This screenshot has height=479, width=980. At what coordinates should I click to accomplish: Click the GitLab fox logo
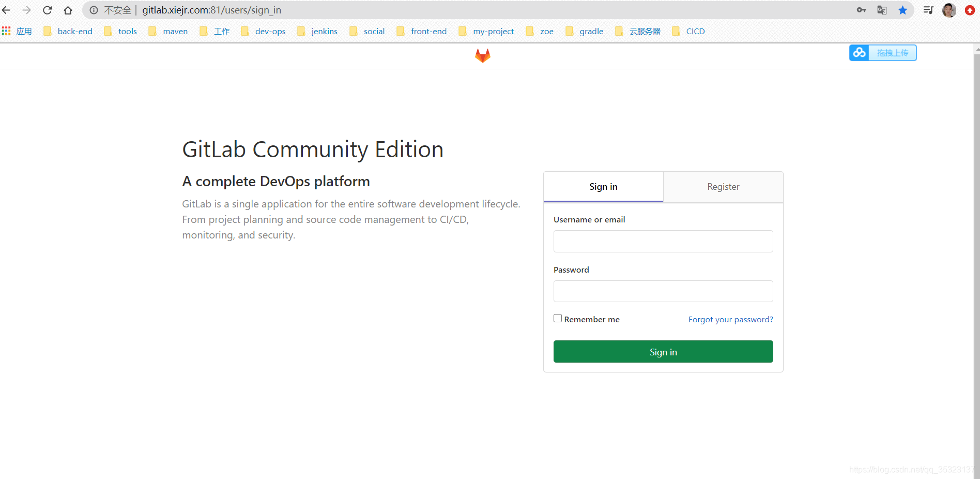click(482, 55)
